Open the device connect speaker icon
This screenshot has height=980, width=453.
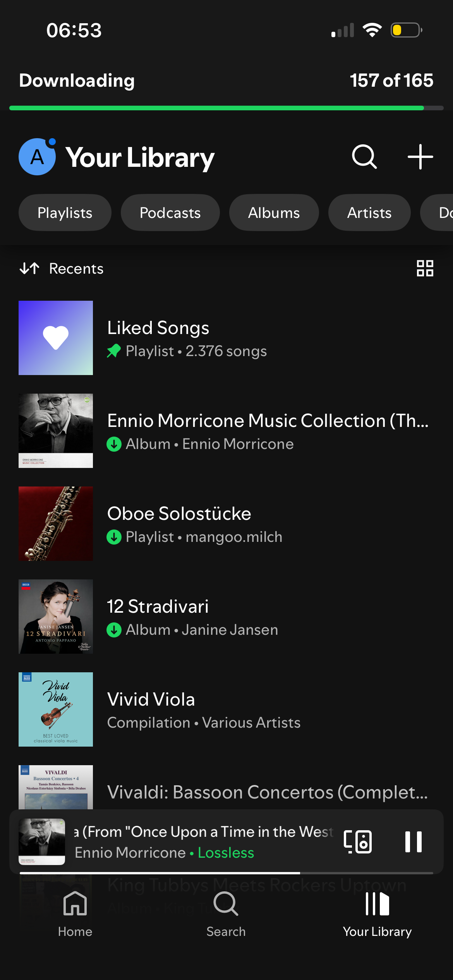tap(358, 841)
